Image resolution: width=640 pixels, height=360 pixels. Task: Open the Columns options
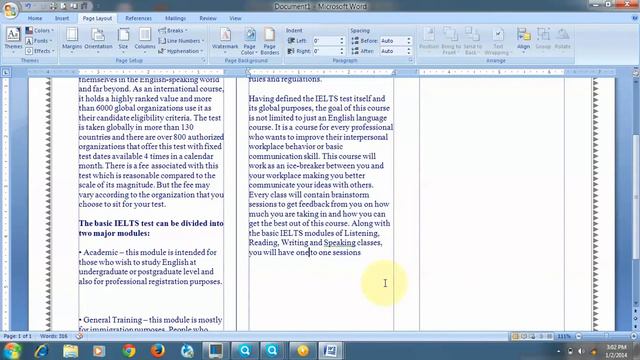point(145,41)
